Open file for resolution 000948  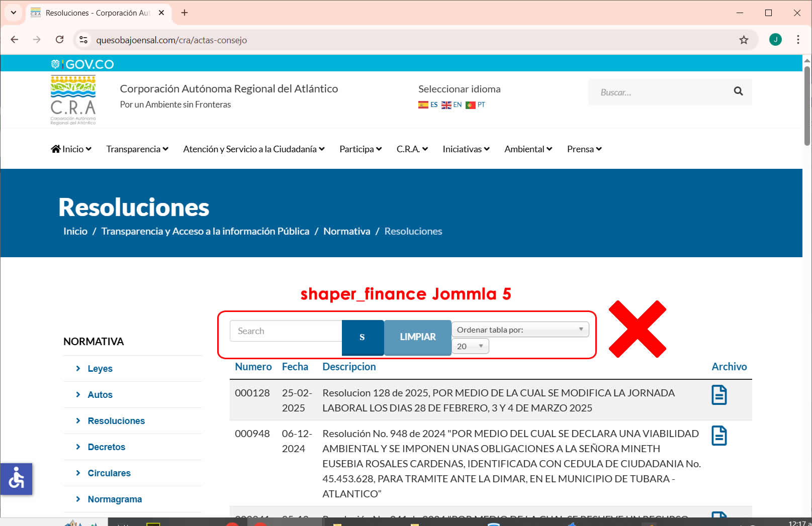tap(719, 436)
